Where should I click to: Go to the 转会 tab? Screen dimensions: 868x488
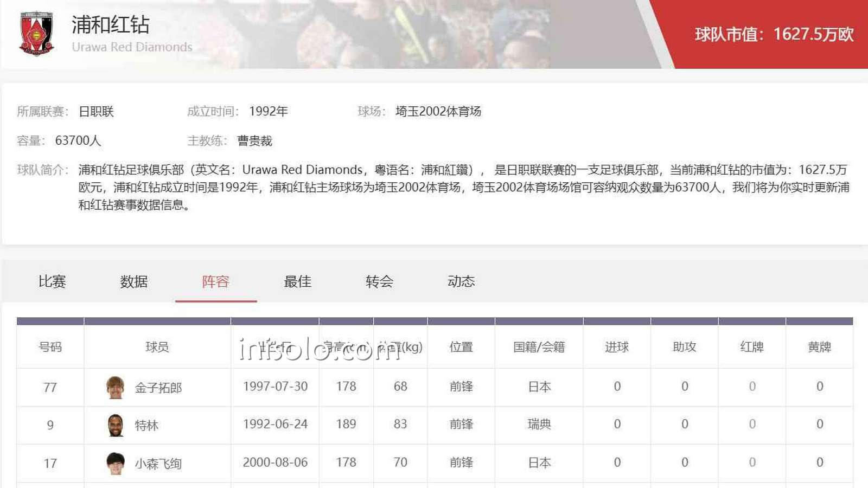click(x=380, y=281)
